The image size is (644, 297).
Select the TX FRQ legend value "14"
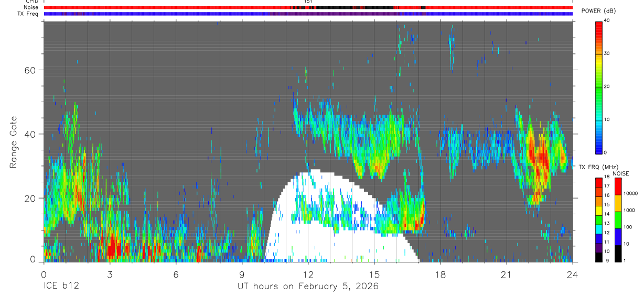coord(607,214)
